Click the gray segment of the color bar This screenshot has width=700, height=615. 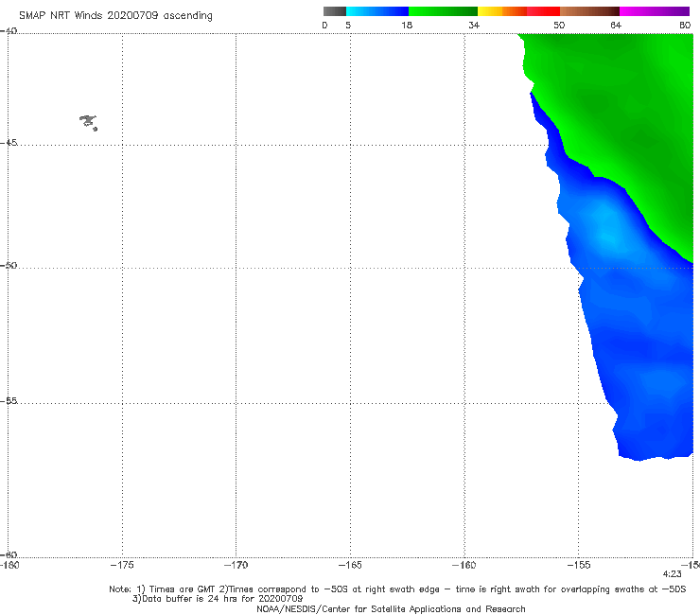click(x=334, y=11)
